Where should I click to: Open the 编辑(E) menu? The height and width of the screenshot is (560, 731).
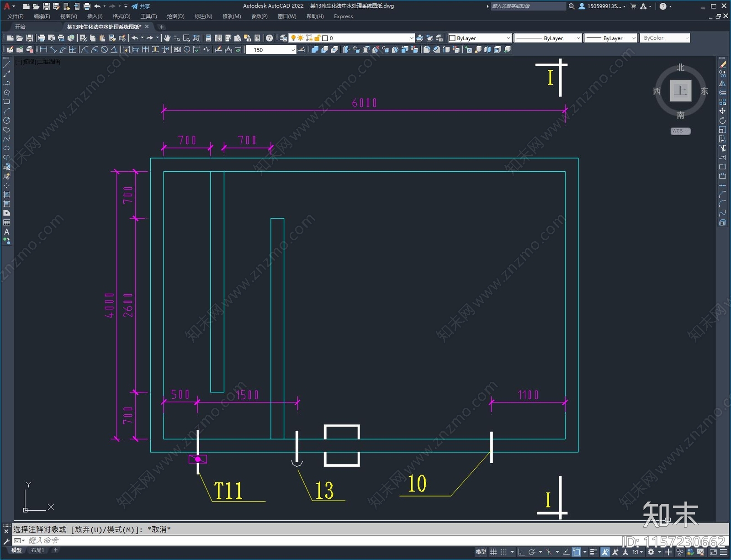(42, 16)
